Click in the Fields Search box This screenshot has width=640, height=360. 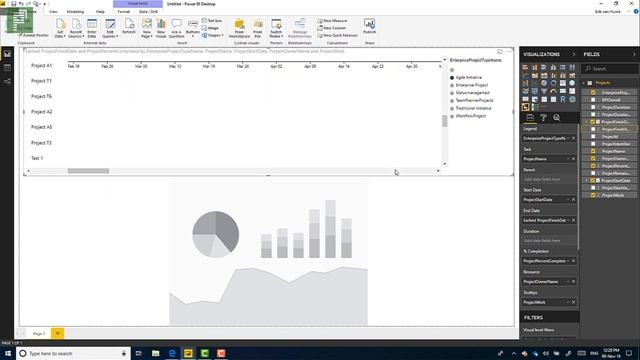pos(610,69)
